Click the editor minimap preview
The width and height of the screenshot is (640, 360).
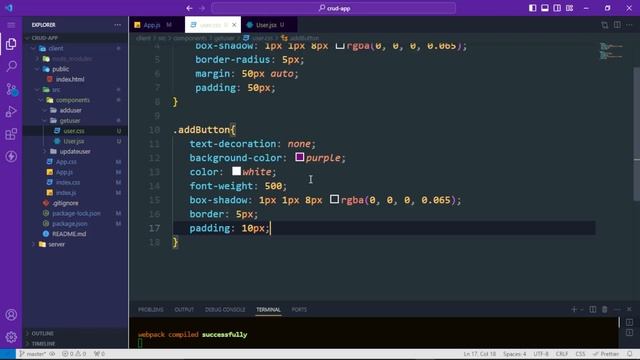pos(611,51)
